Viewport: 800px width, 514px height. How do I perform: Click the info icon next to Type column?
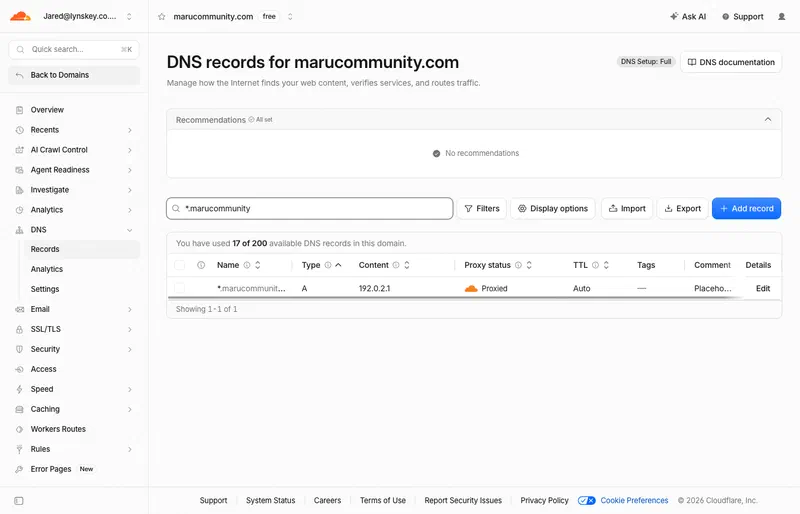[328, 265]
